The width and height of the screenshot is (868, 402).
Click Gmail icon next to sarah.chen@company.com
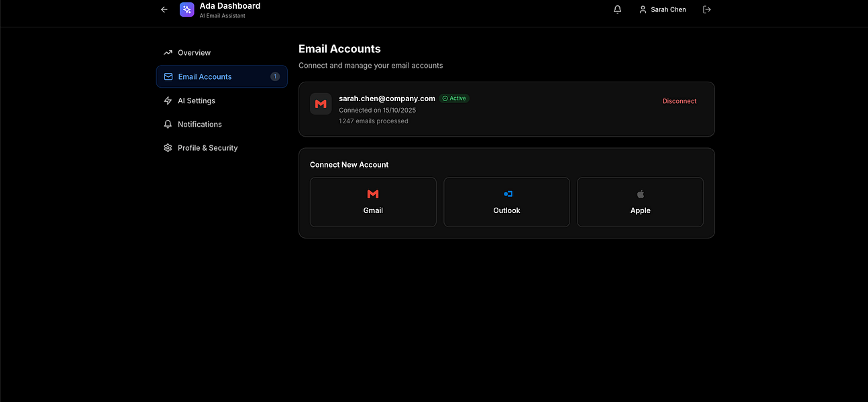point(321,104)
